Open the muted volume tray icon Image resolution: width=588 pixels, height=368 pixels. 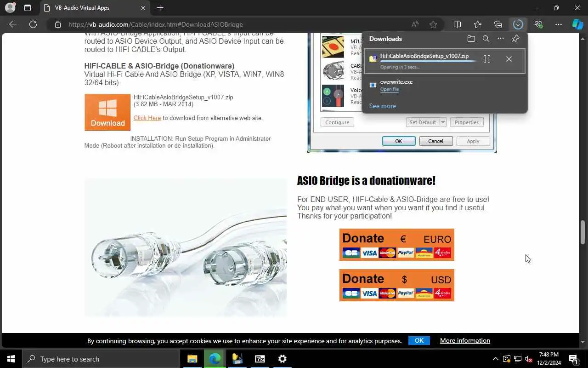(x=529, y=359)
